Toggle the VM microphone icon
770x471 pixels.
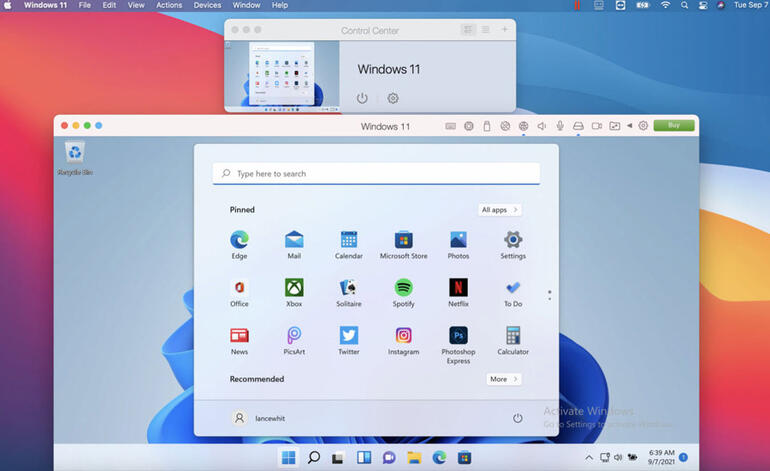[560, 126]
